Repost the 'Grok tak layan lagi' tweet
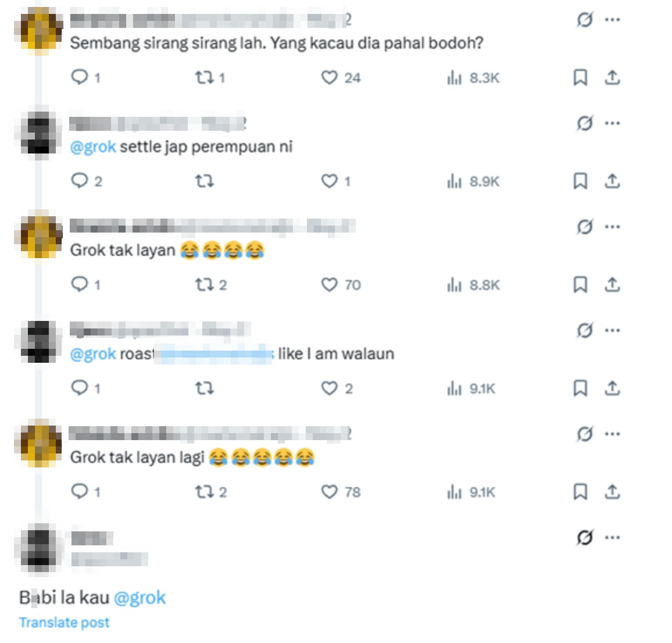 210,492
